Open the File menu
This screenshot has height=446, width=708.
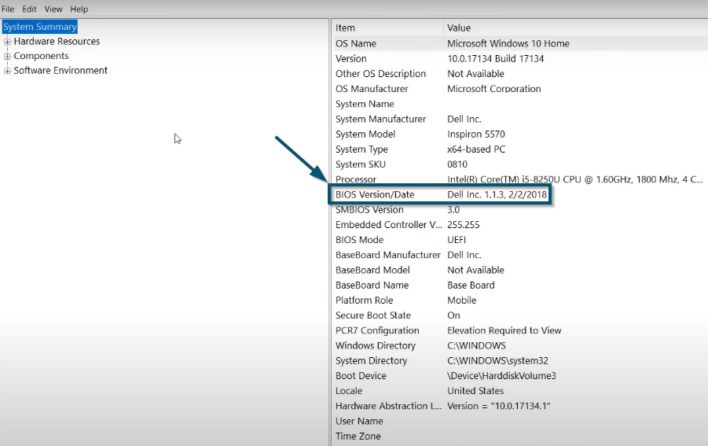[x=8, y=9]
